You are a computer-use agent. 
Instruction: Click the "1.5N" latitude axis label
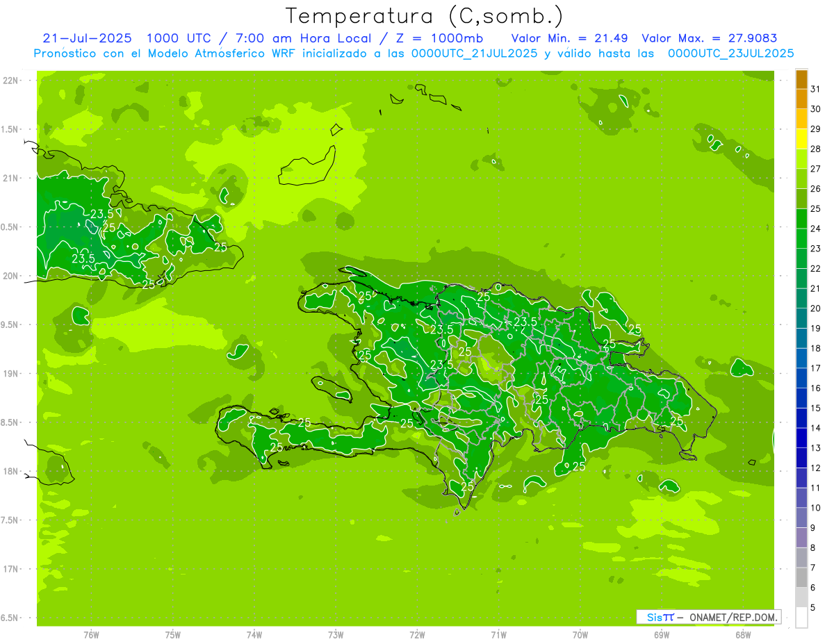10,129
